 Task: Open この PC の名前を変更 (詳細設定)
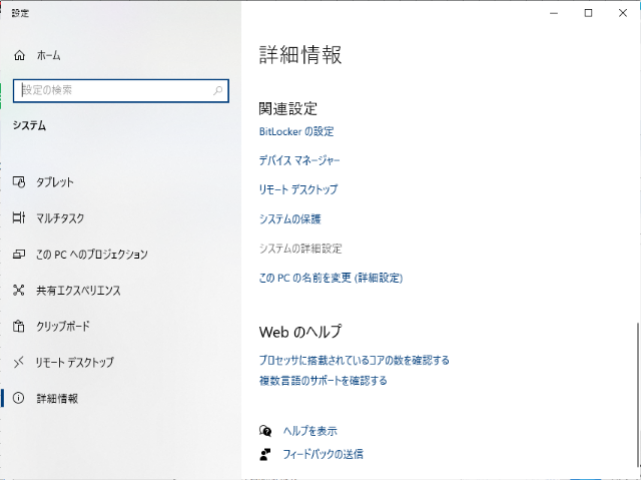pos(331,278)
